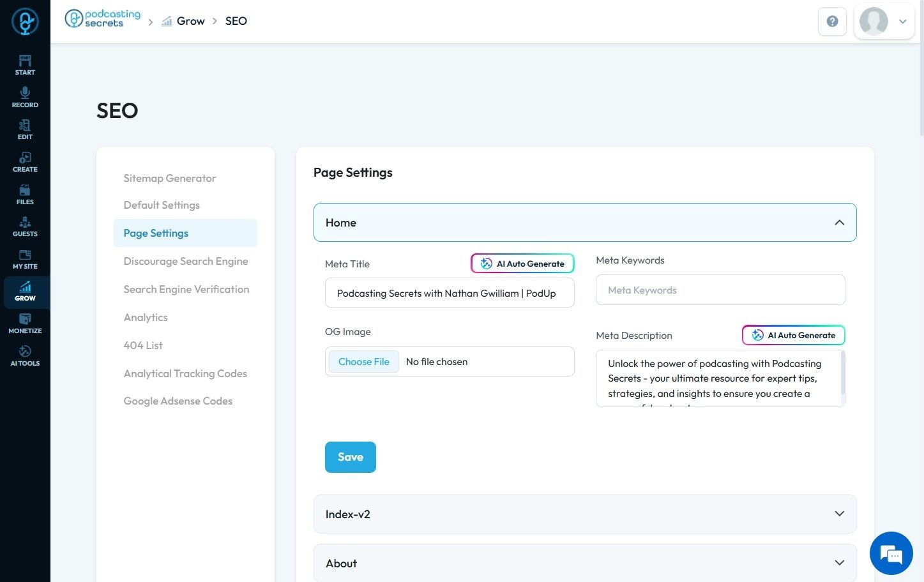Select Sitemap Generator in SEO menu
This screenshot has width=924, height=582.
pyautogui.click(x=170, y=179)
